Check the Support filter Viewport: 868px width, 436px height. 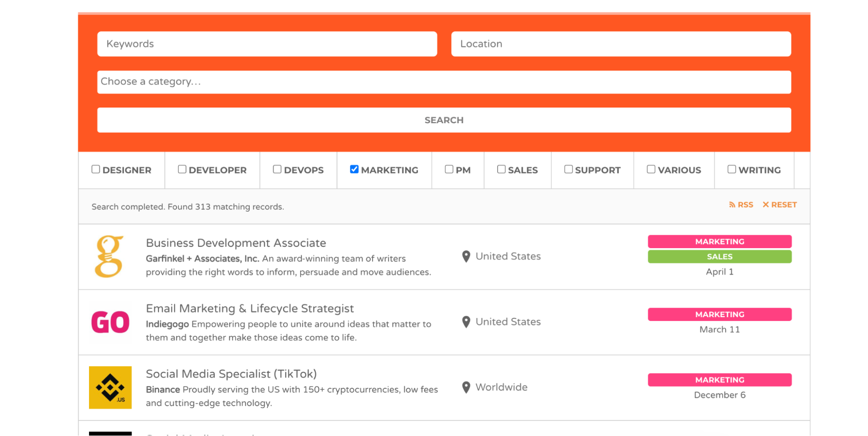pyautogui.click(x=568, y=169)
